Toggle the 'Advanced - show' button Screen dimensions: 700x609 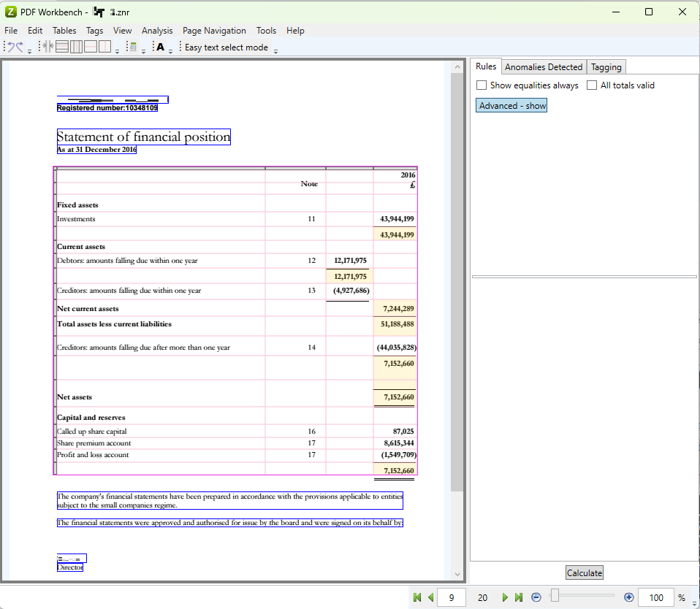[x=512, y=106]
